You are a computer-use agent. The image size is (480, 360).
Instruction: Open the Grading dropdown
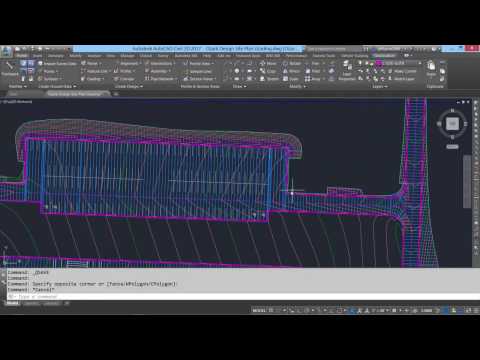(x=93, y=79)
